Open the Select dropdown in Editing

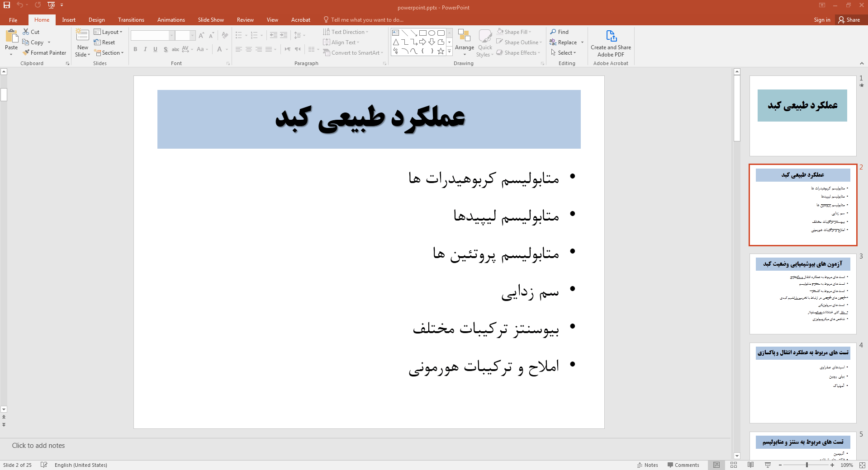point(563,53)
